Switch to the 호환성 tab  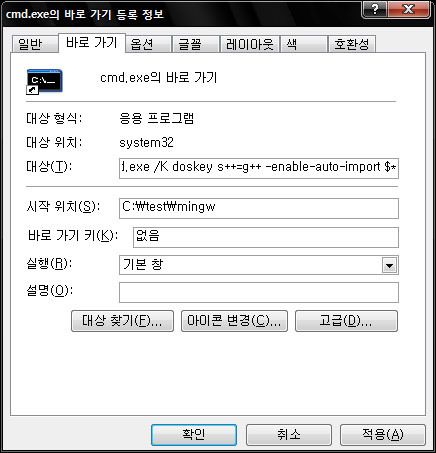tap(352, 44)
